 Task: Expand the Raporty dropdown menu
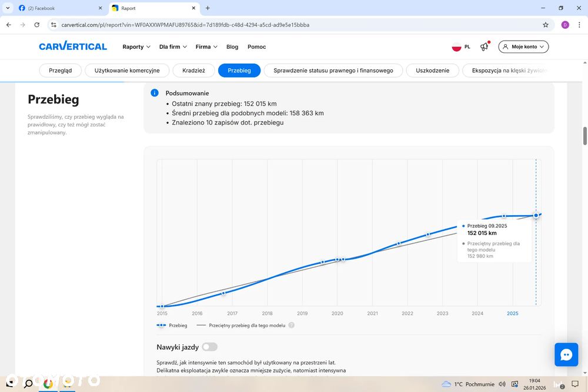[136, 47]
